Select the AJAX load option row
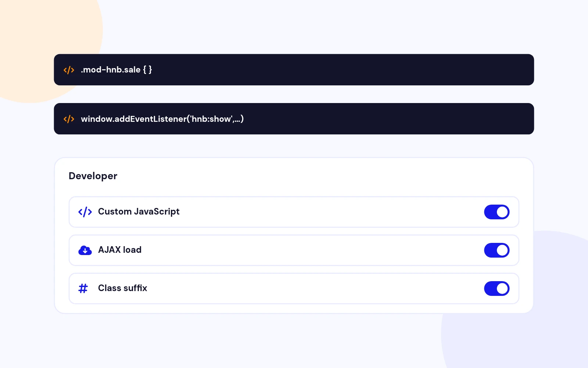588x368 pixels. 294,250
